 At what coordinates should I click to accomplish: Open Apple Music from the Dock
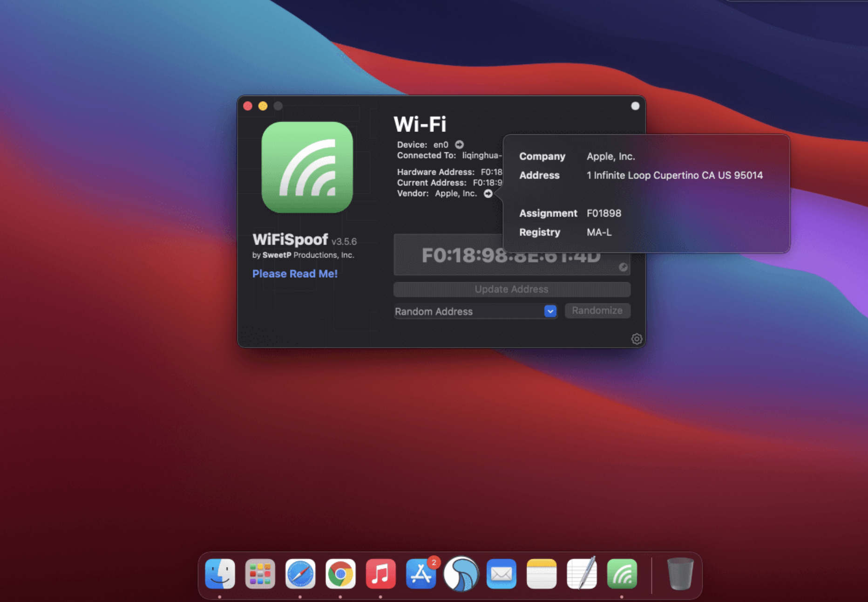(x=381, y=574)
